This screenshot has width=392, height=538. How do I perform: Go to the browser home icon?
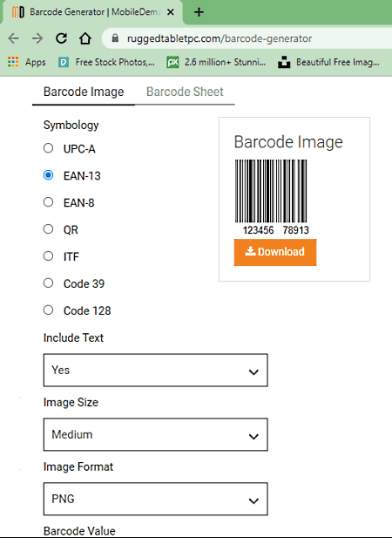tap(85, 38)
